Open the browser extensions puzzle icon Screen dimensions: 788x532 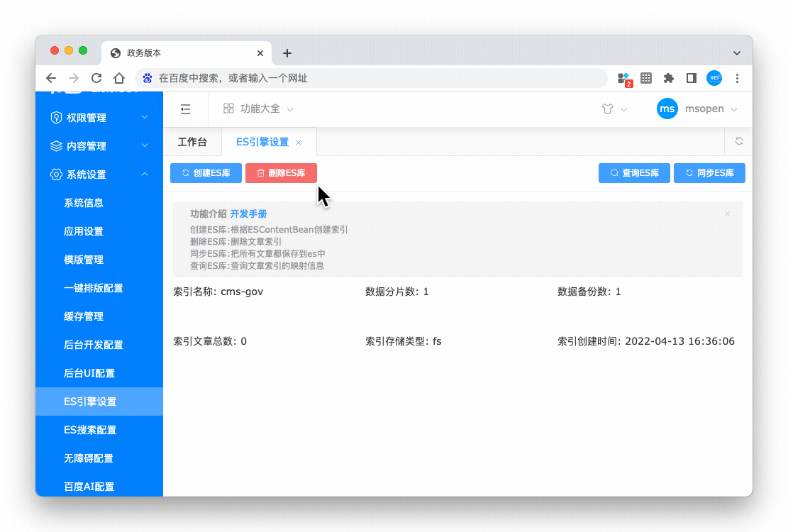668,78
